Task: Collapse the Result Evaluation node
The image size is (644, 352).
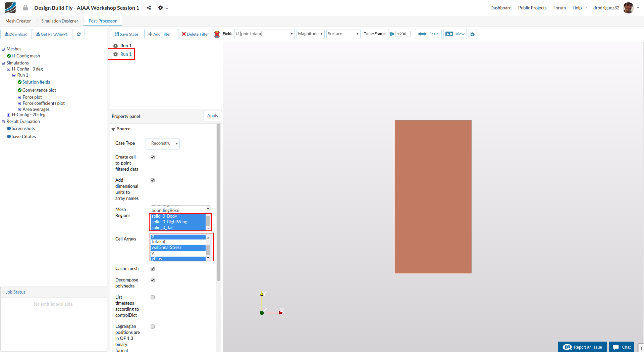Action: click(3, 122)
